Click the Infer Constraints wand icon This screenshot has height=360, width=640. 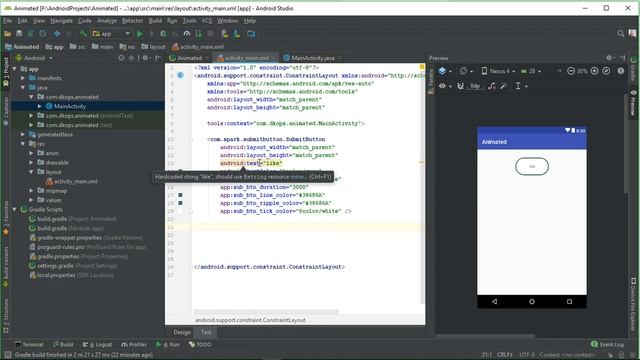click(504, 86)
